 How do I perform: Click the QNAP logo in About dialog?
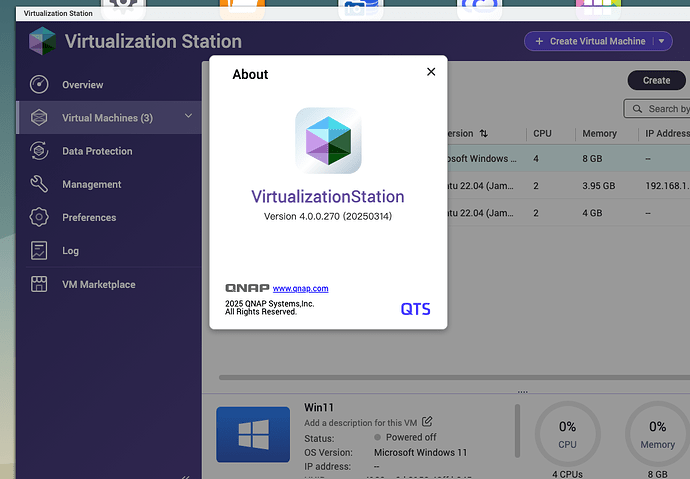point(247,288)
